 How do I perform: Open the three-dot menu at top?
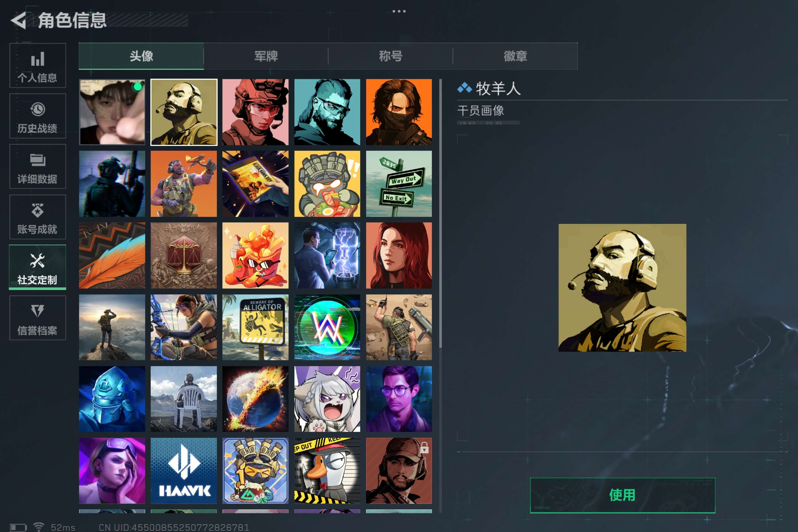pyautogui.click(x=399, y=11)
